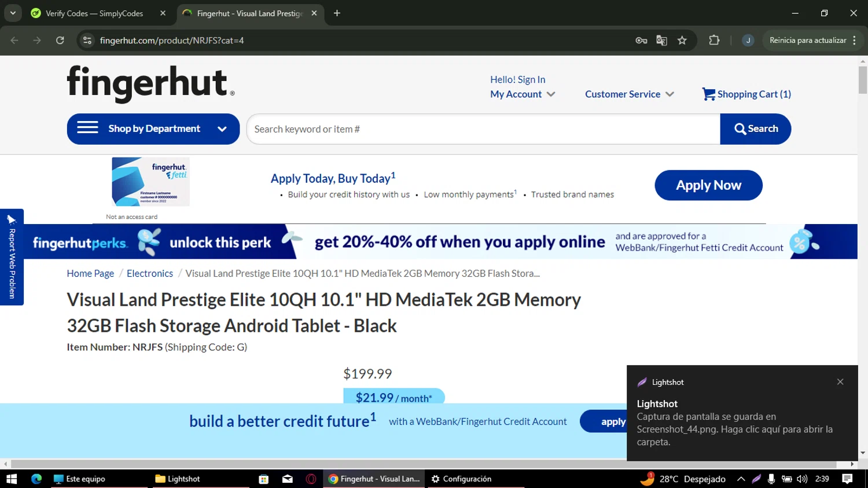
Task: Focus the Search keyword or item # field
Action: coord(483,129)
